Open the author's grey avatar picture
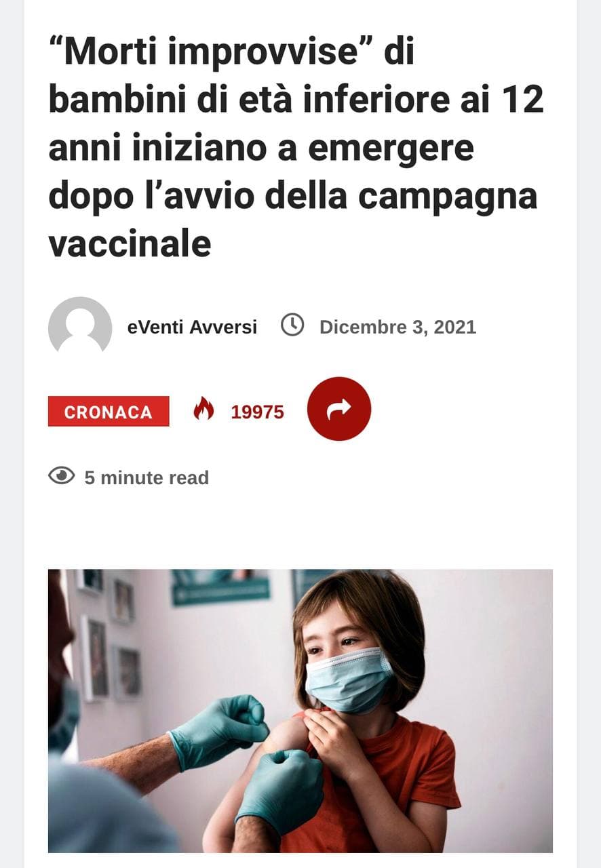Image resolution: width=601 pixels, height=868 pixels. [x=80, y=326]
